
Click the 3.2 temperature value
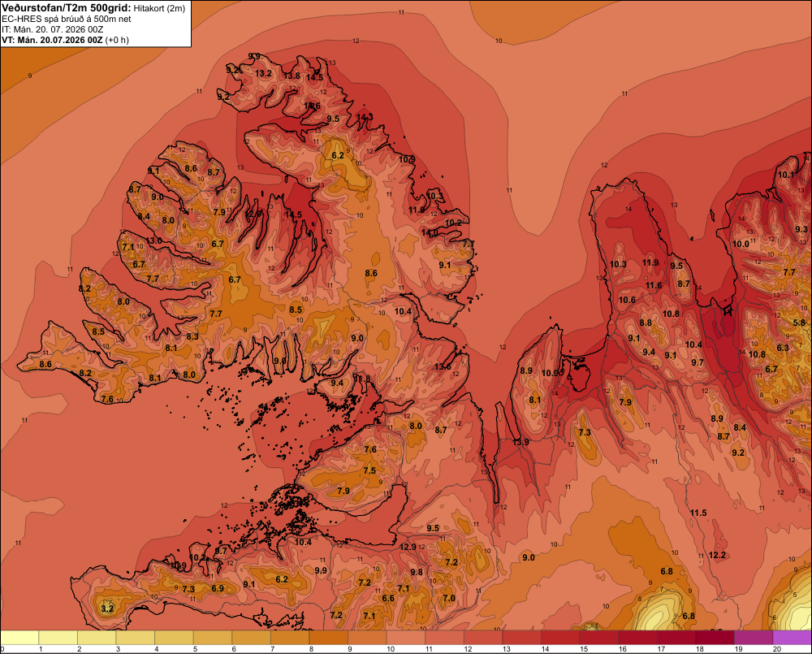(x=107, y=609)
